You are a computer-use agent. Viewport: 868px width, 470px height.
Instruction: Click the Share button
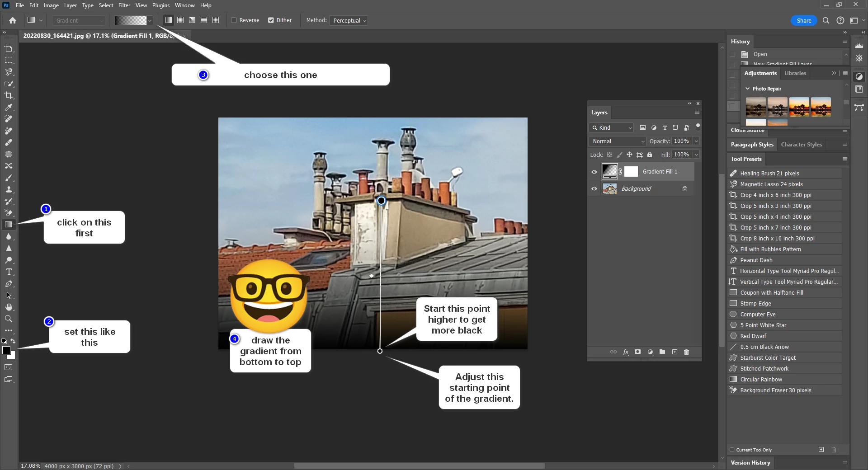[803, 21]
